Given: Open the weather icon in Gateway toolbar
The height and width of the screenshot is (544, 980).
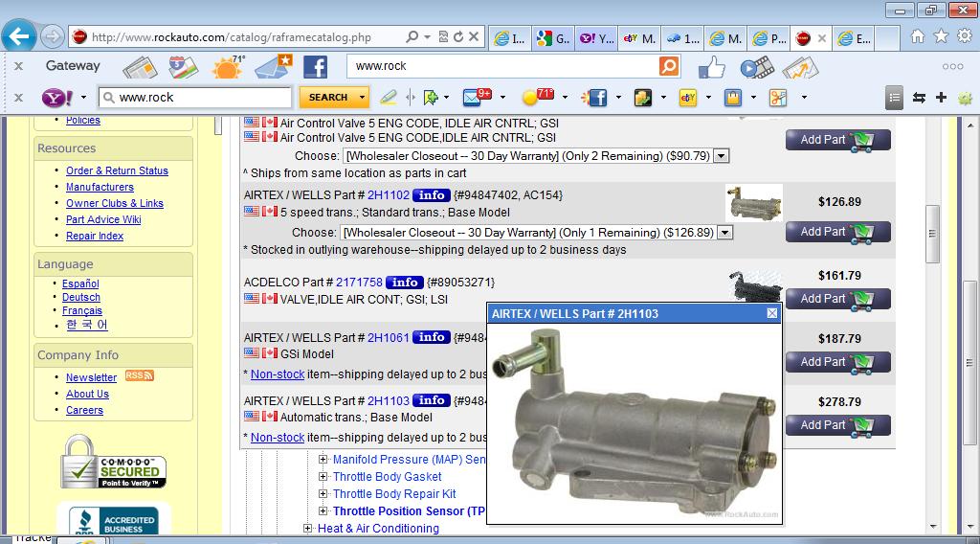Looking at the screenshot, I should coord(229,67).
